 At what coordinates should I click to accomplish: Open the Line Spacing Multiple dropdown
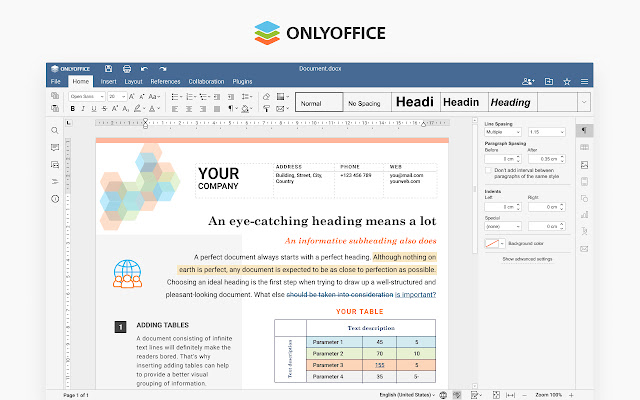[x=503, y=132]
